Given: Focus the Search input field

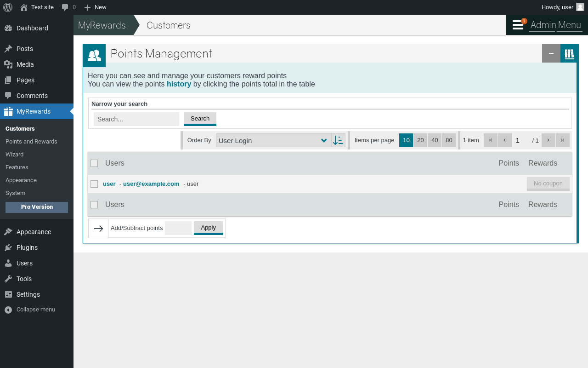Looking at the screenshot, I should pos(136,119).
